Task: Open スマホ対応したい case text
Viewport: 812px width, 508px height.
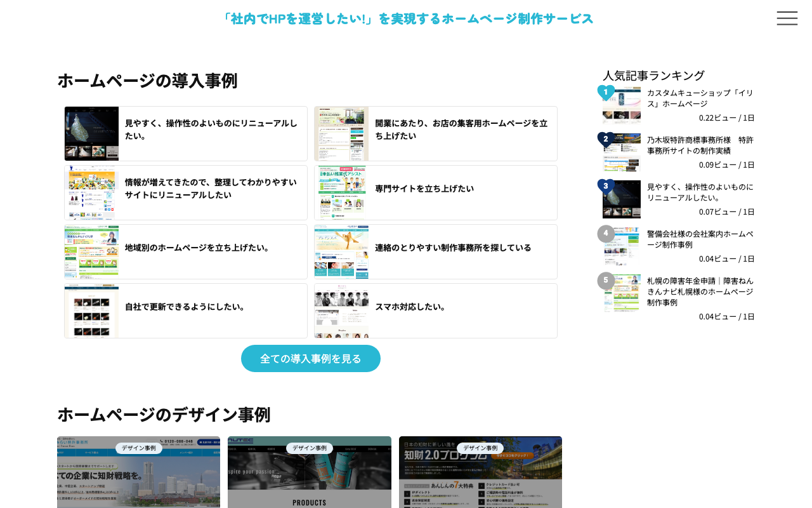Action: [x=410, y=307]
